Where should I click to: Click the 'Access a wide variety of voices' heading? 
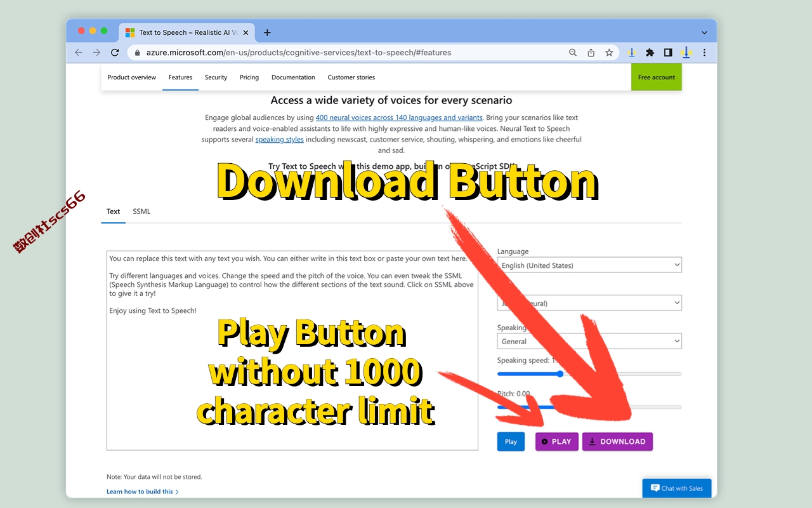coord(391,100)
